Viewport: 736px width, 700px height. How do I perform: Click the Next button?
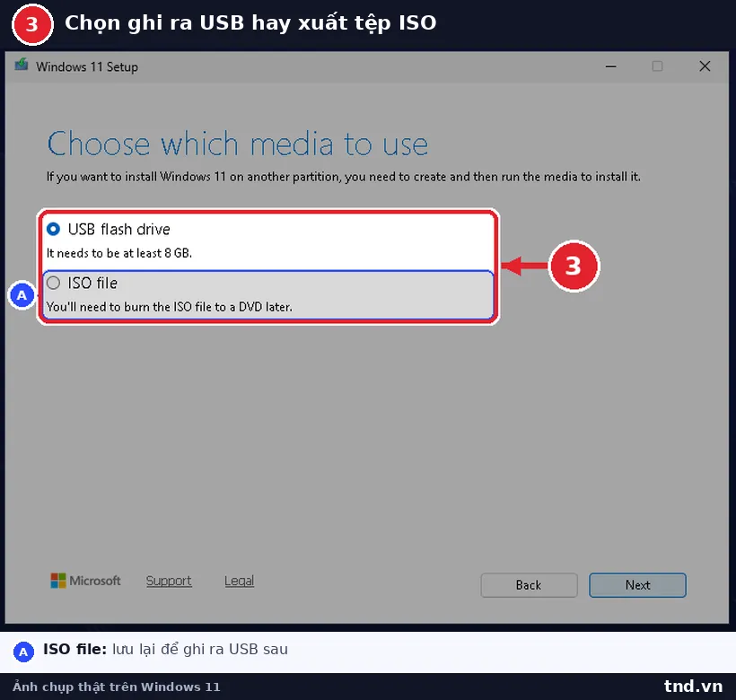pyautogui.click(x=637, y=585)
